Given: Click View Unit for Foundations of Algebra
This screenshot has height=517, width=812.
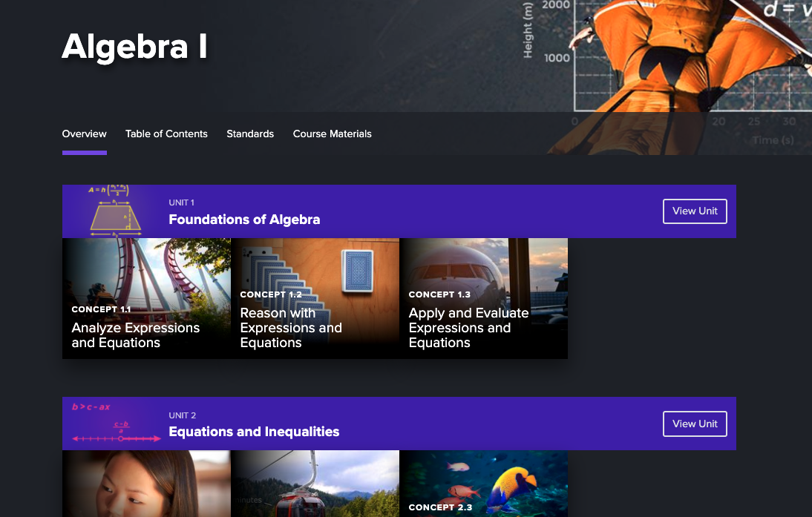Looking at the screenshot, I should [x=695, y=211].
